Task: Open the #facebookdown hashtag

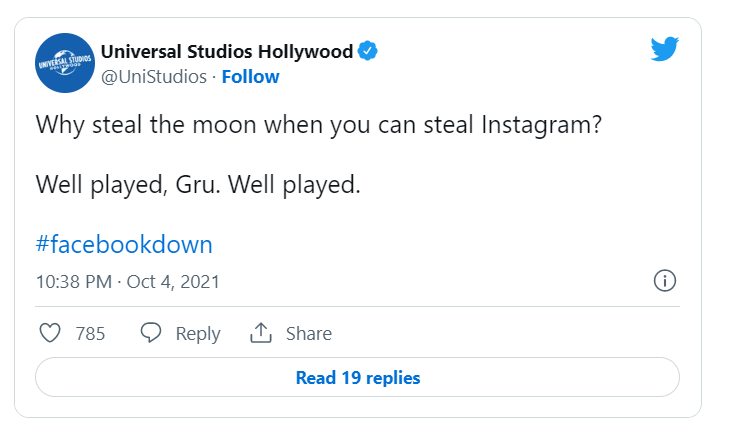Action: 124,244
